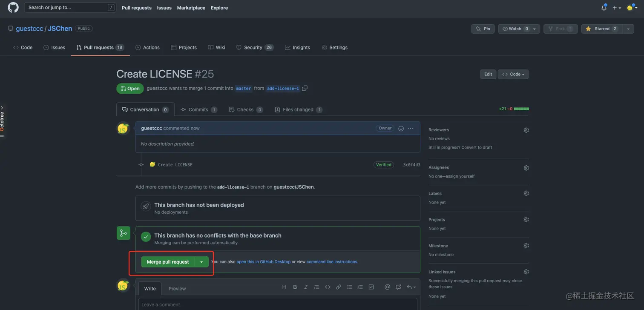This screenshot has height=310, width=644.
Task: Open Pull requests in top navigation
Action: pos(137,8)
